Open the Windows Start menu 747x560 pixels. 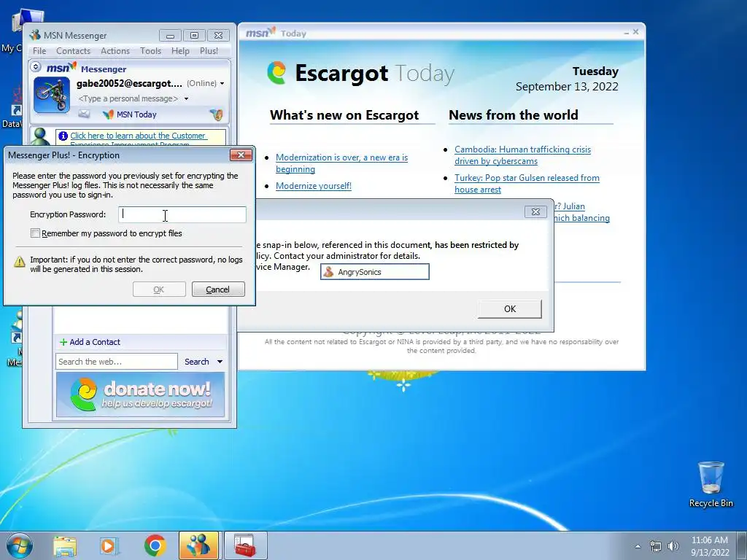20,545
